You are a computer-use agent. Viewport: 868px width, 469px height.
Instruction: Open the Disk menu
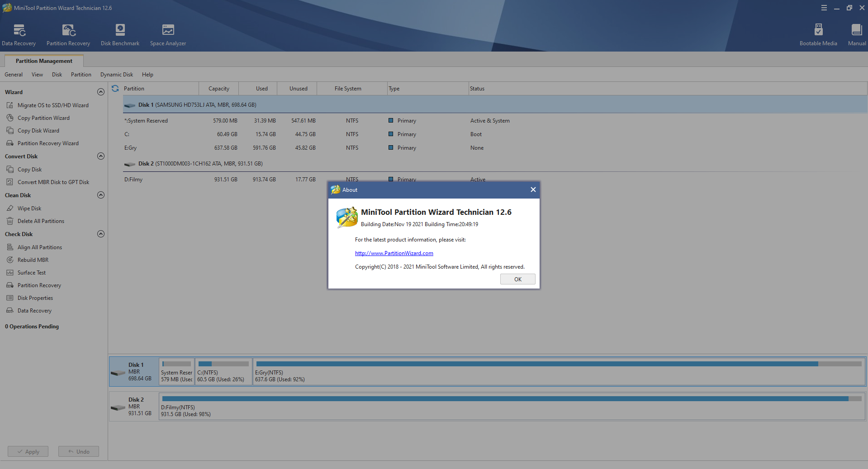click(57, 75)
